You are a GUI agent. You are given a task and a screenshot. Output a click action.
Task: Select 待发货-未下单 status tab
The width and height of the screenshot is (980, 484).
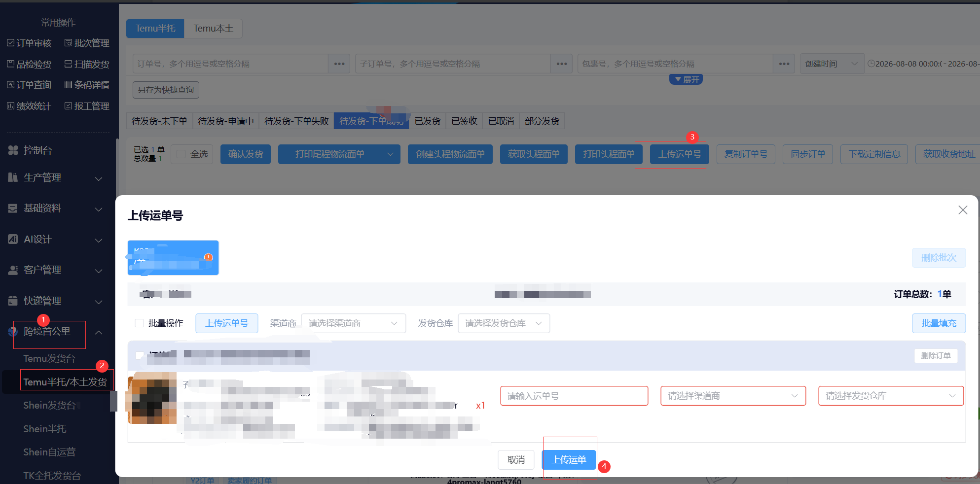click(x=159, y=121)
